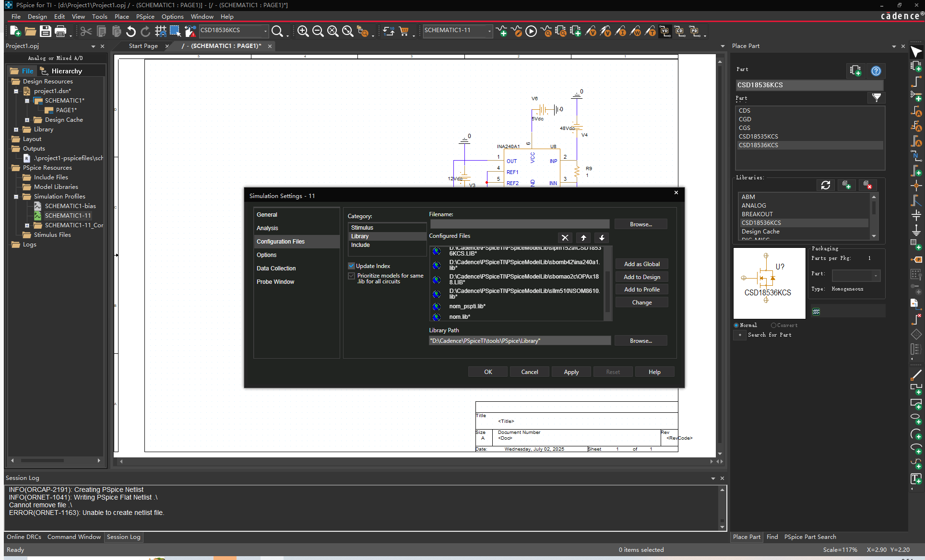Open the PSpice Part Search tab

click(x=810, y=537)
